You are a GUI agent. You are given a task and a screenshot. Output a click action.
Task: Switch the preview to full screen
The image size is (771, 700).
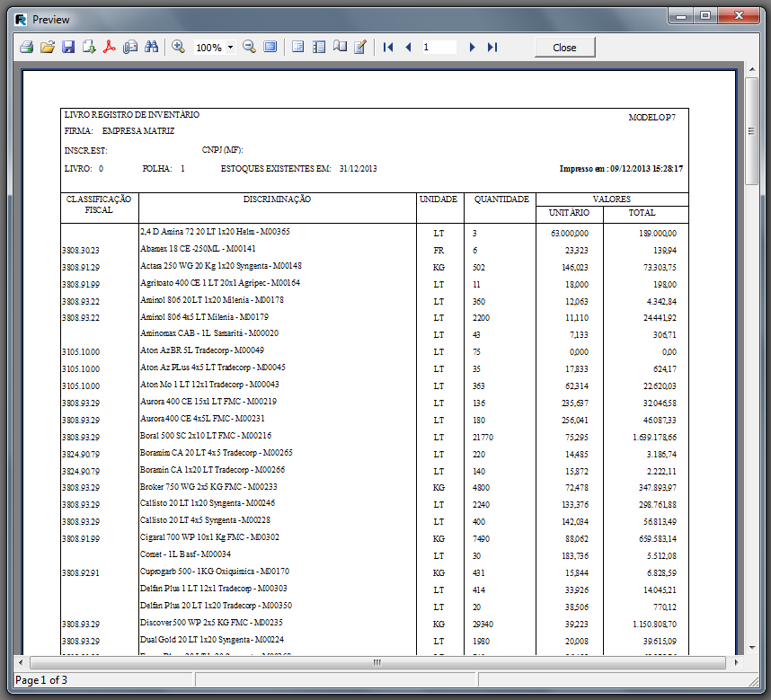coord(270,48)
